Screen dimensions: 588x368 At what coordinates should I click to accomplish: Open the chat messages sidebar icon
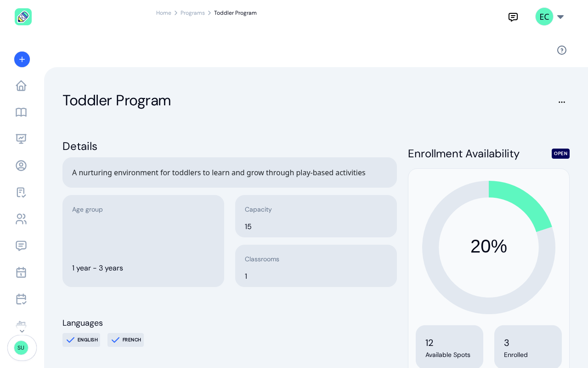pos(21,246)
